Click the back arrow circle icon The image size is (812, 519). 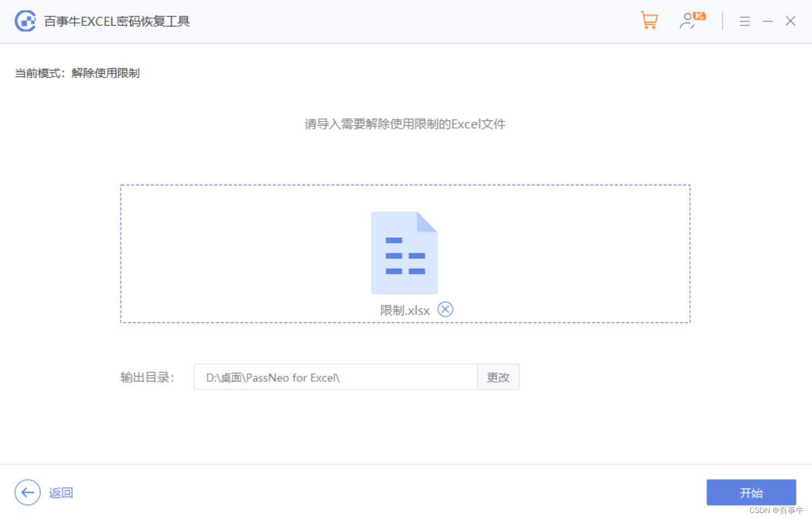[x=27, y=492]
